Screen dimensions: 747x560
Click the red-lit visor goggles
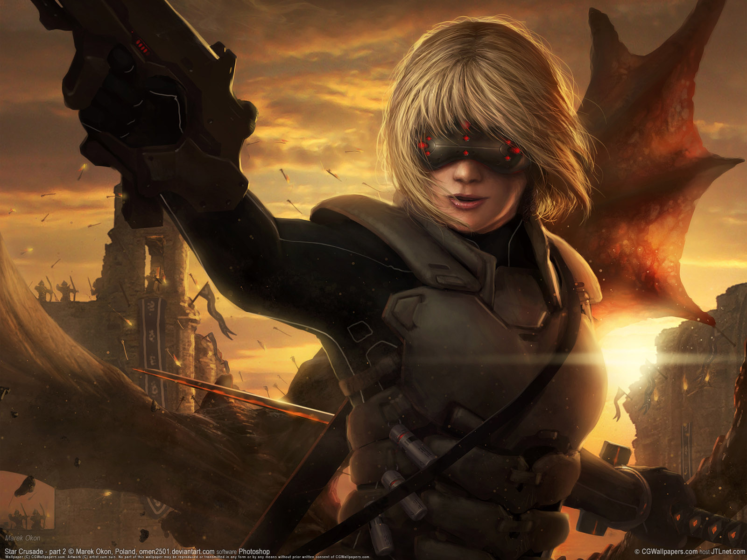coord(472,149)
